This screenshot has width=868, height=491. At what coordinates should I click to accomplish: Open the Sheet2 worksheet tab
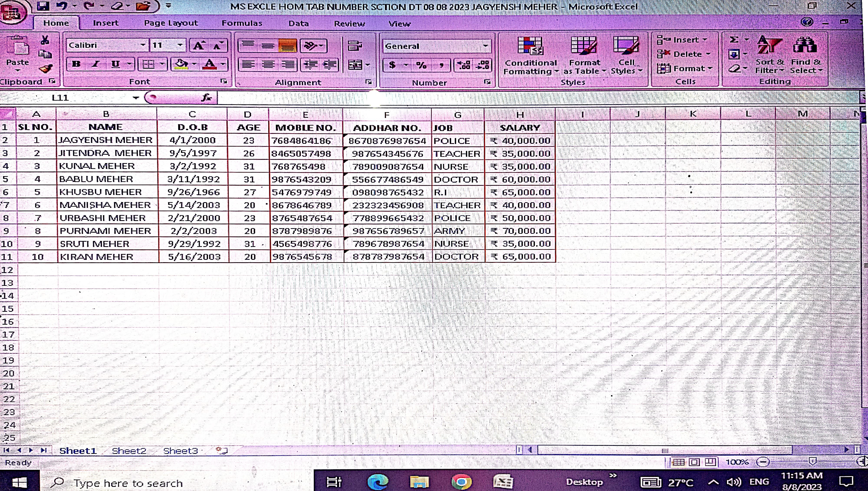coord(129,451)
